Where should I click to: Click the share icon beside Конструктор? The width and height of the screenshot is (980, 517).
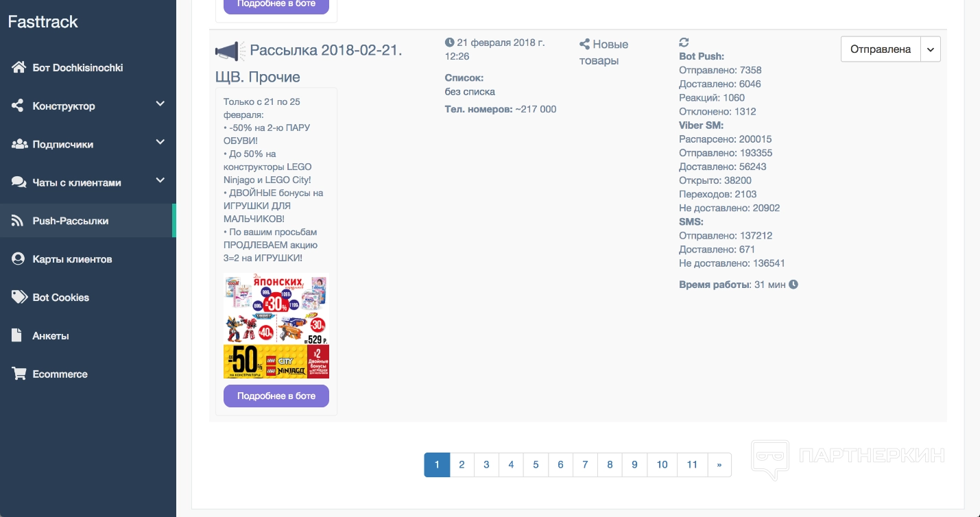click(18, 106)
